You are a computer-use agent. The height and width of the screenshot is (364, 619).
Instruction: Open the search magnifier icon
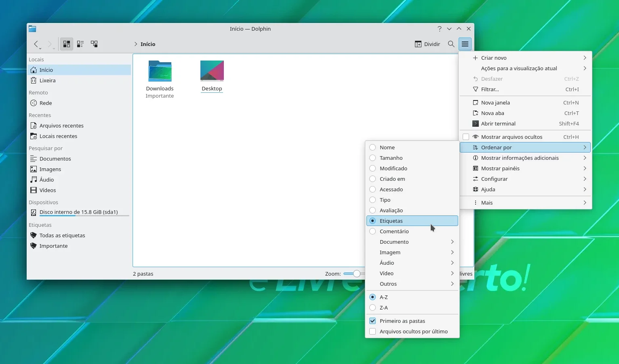tap(451, 44)
